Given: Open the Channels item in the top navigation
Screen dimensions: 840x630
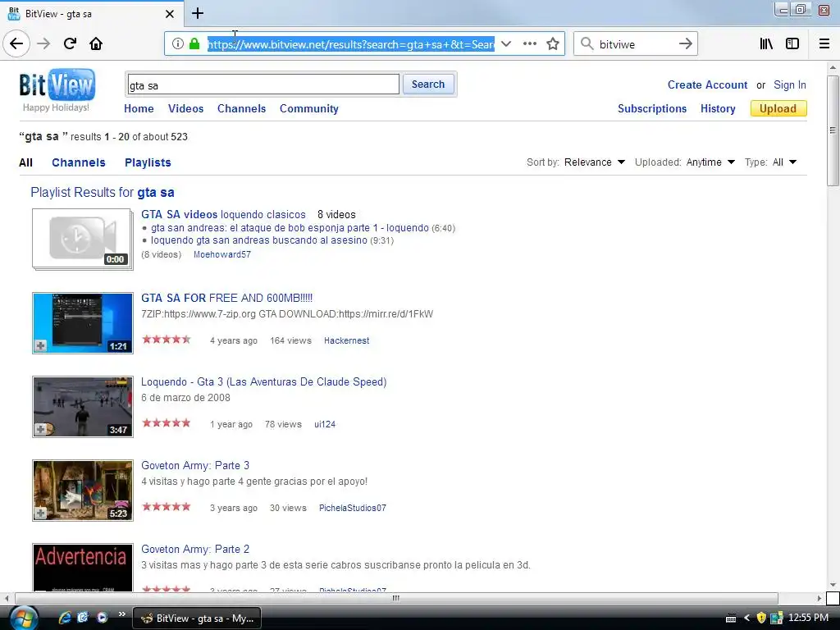Looking at the screenshot, I should [242, 108].
